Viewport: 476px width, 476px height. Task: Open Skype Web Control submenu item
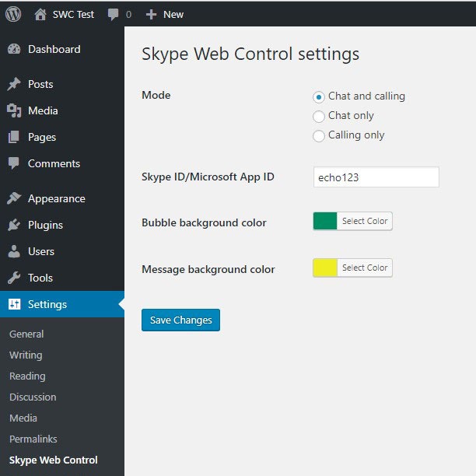54,460
